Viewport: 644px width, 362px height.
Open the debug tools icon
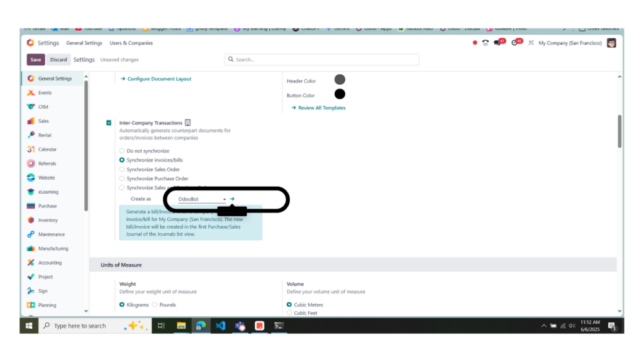tap(531, 43)
